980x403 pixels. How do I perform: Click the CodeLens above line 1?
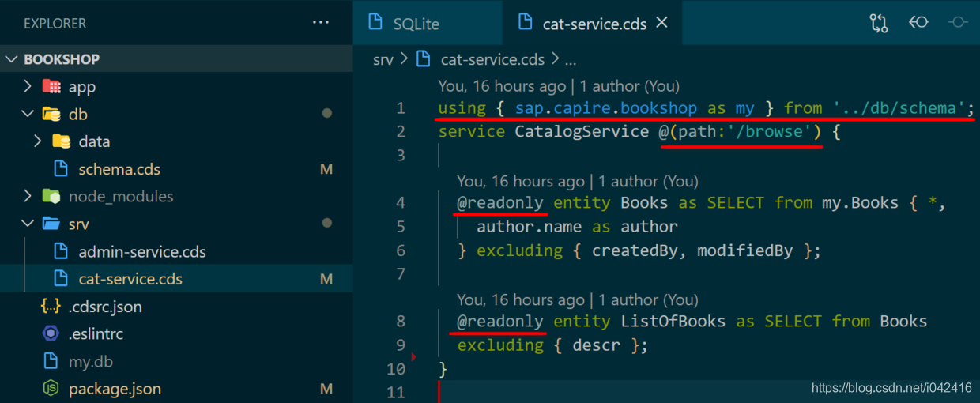(x=559, y=86)
